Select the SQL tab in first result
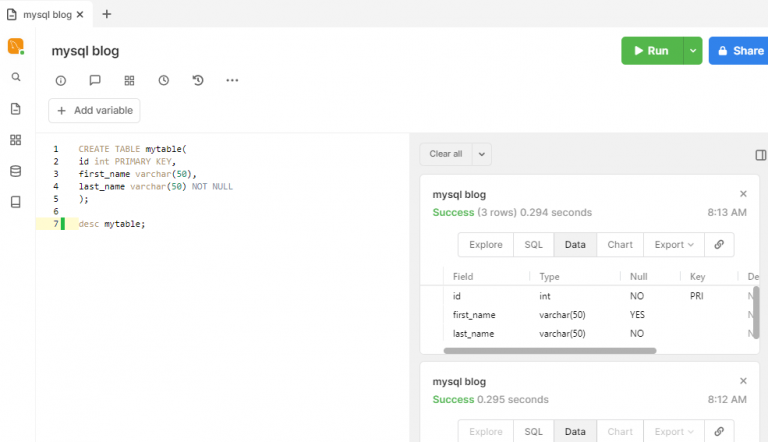768x442 pixels. (x=533, y=244)
